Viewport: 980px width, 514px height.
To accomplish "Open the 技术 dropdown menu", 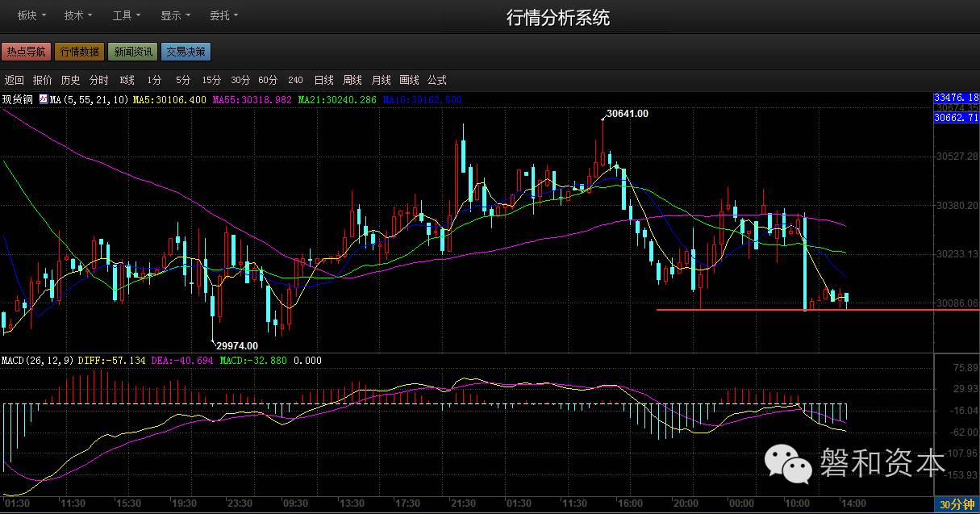I will click(78, 15).
